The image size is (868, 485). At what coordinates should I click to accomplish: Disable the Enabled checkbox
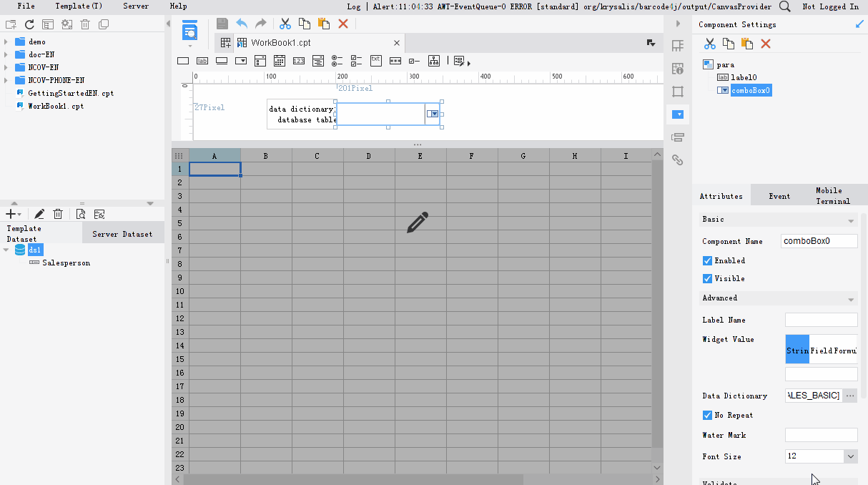pyautogui.click(x=706, y=260)
